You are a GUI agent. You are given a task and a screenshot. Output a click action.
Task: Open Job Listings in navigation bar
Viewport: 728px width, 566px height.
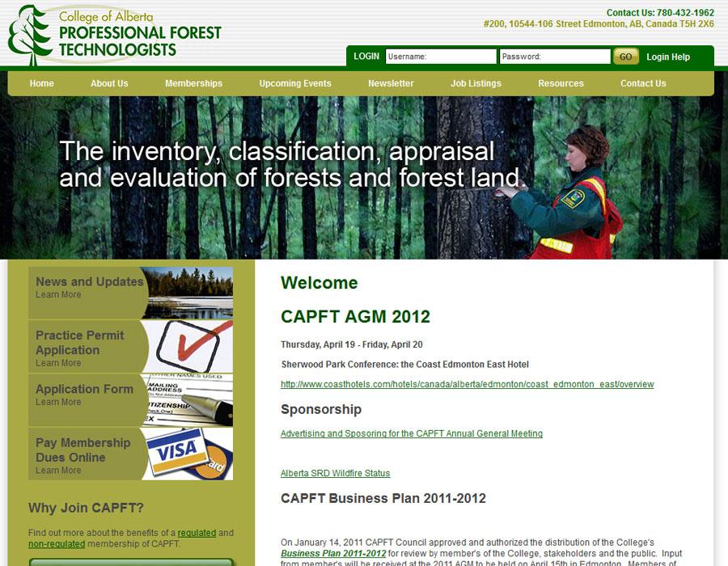point(476,83)
